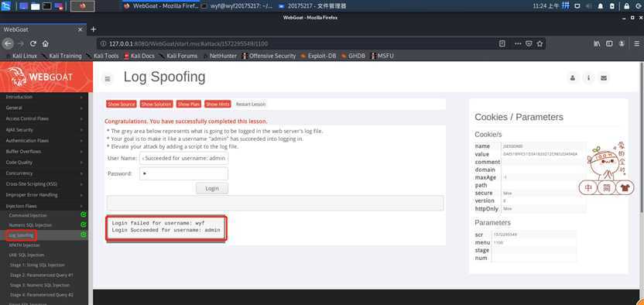Open the file manager panel launcher
The image size is (644, 305).
pos(36,6)
